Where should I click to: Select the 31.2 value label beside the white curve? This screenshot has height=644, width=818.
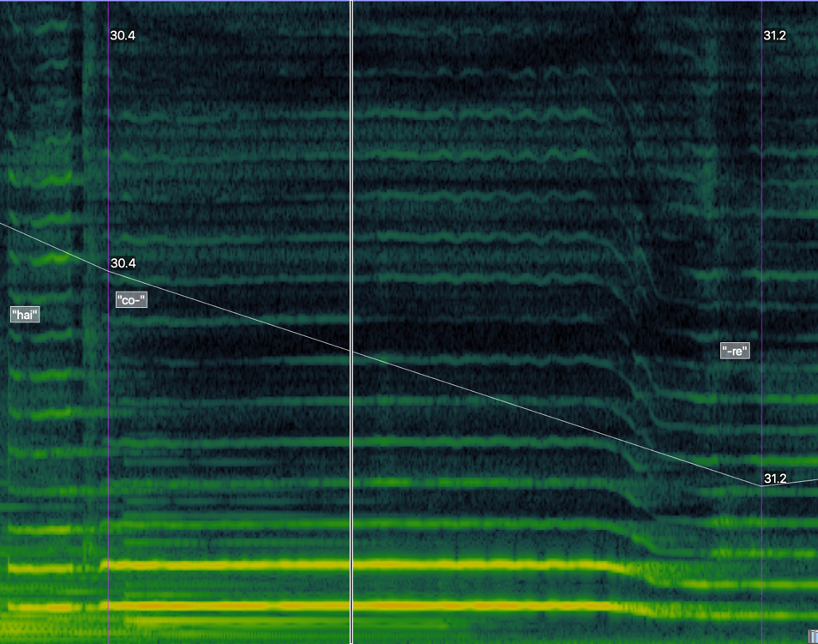774,478
